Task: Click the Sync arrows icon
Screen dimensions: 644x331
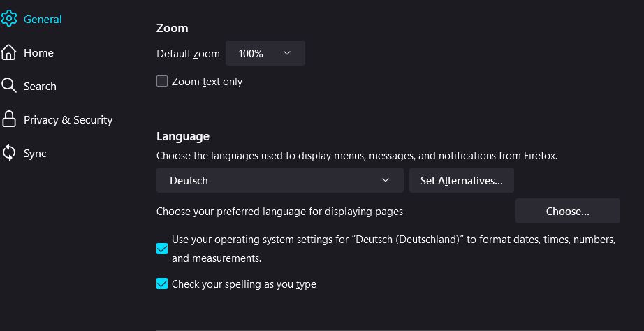Action: pyautogui.click(x=8, y=153)
